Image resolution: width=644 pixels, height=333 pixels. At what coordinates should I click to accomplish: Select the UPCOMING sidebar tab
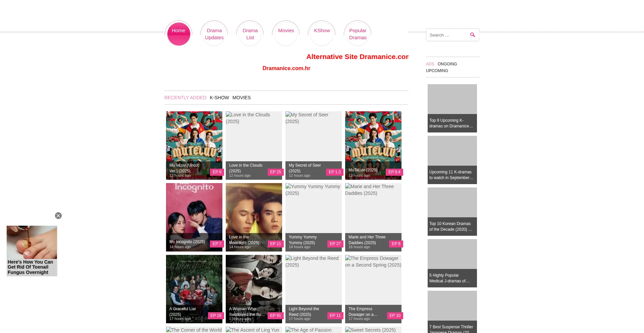point(437,71)
